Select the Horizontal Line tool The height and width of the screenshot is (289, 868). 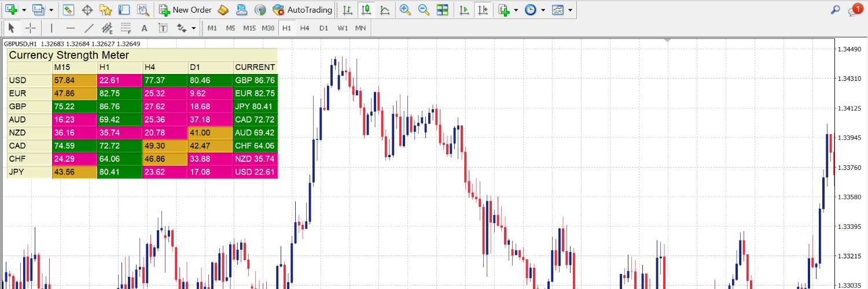71,28
